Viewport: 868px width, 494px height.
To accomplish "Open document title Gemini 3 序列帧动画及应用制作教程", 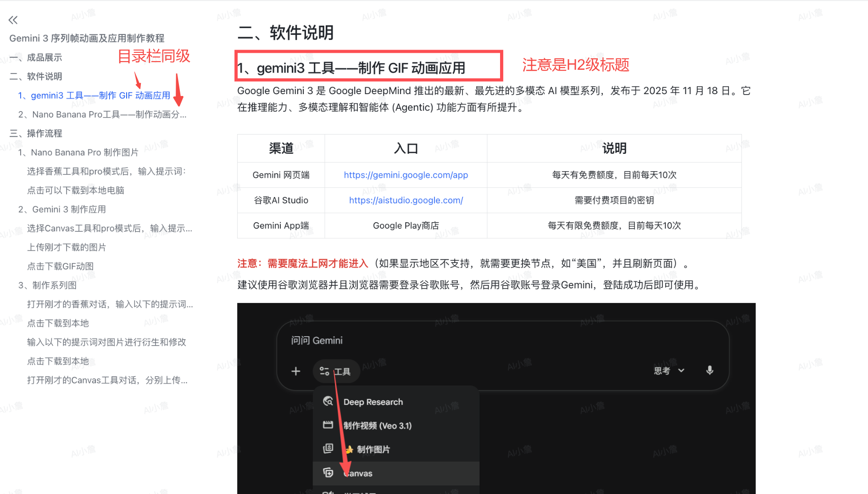I will click(x=87, y=38).
